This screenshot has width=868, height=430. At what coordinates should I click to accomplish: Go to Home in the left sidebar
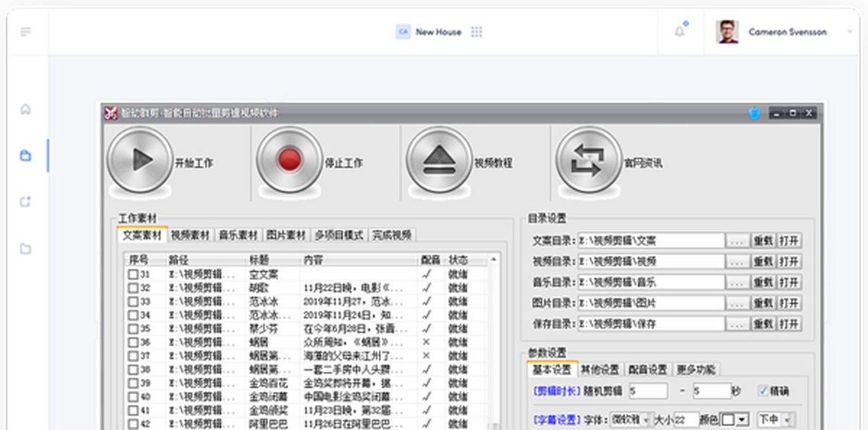click(x=26, y=110)
